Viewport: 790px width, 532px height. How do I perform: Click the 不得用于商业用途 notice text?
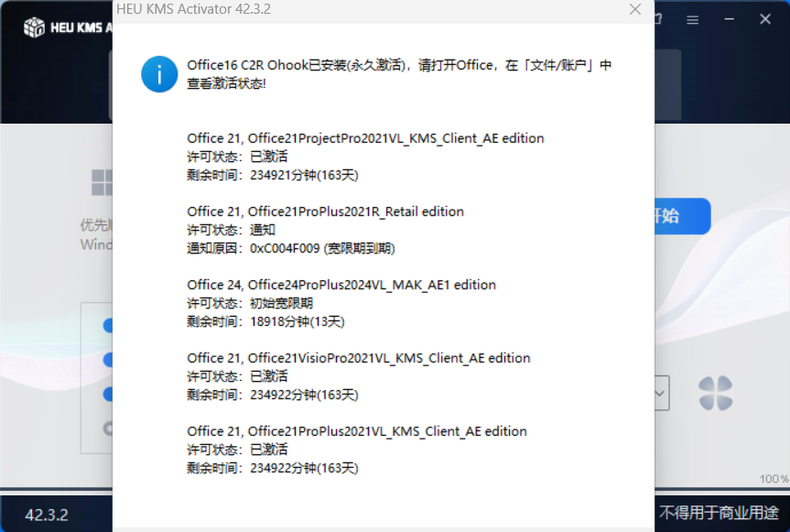tap(719, 512)
